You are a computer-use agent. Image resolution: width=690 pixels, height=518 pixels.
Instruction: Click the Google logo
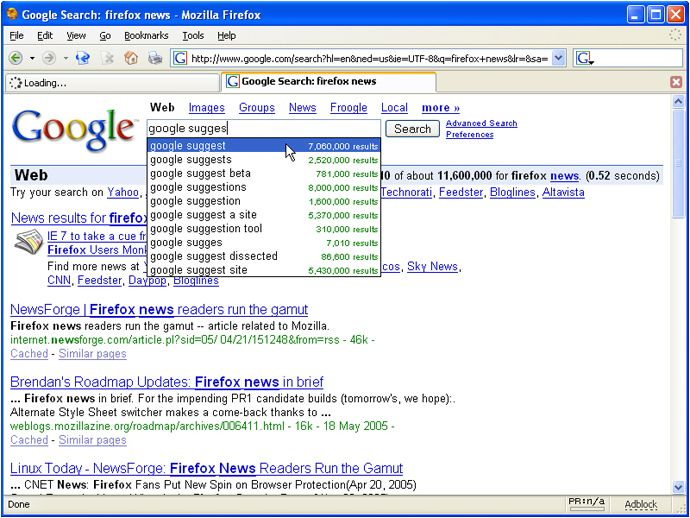pos(73,129)
